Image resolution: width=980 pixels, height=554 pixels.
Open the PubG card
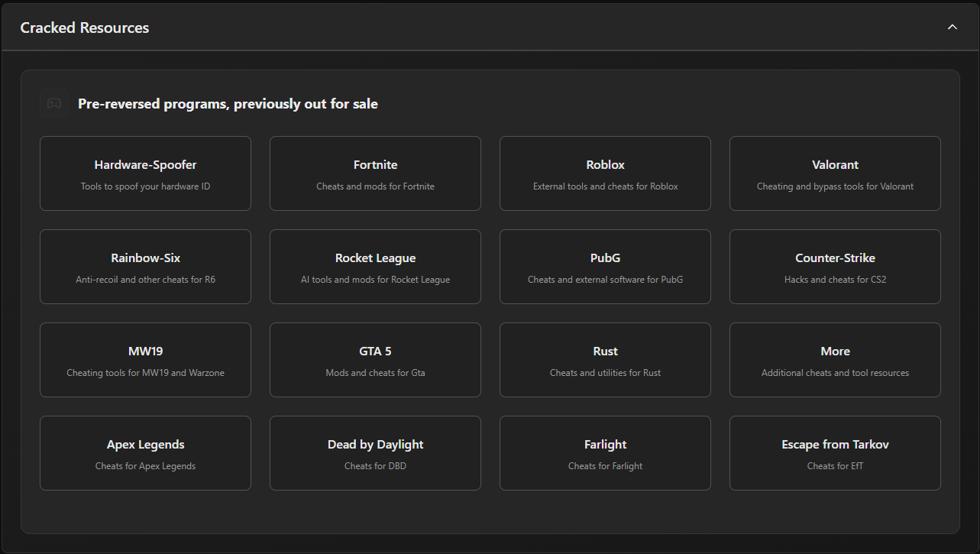click(x=605, y=267)
